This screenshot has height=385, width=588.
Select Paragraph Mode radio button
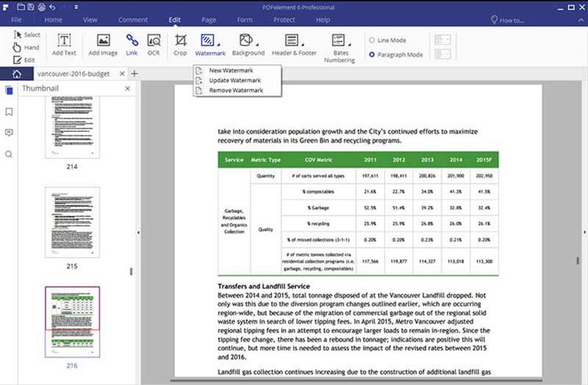(x=372, y=55)
